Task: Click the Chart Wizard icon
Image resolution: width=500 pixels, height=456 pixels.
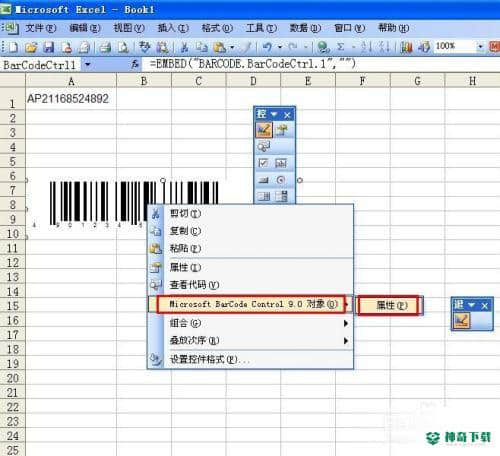Action: pyautogui.click(x=406, y=47)
